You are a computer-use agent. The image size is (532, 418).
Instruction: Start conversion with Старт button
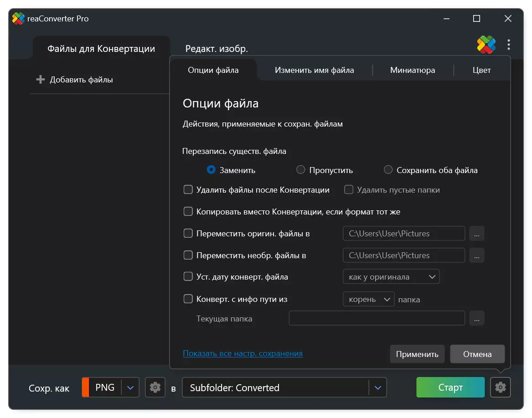coord(450,387)
